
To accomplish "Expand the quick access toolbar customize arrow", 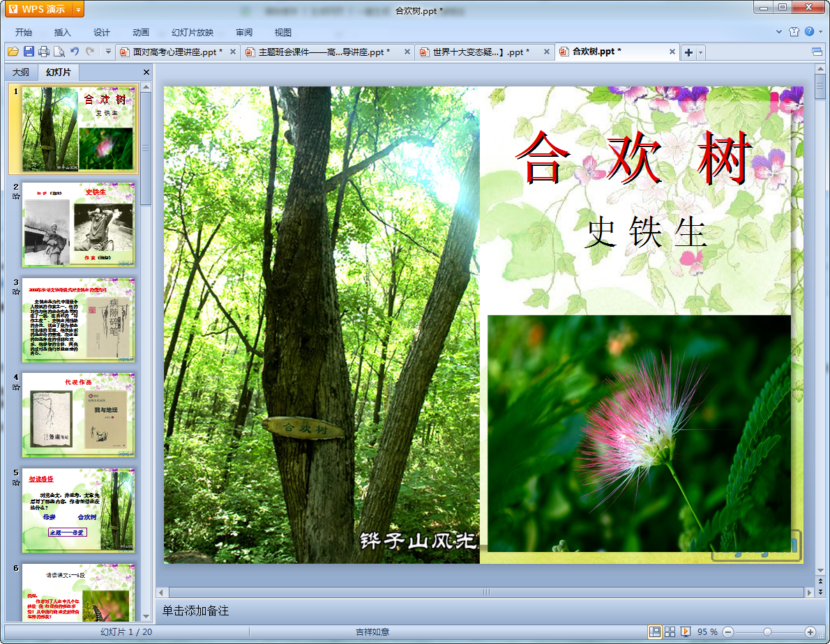I will click(108, 52).
